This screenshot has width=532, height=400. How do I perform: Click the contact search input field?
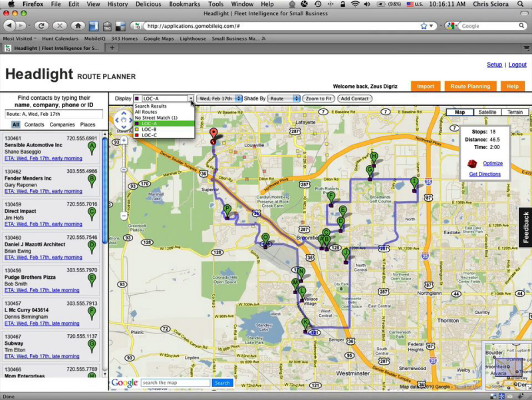53,114
